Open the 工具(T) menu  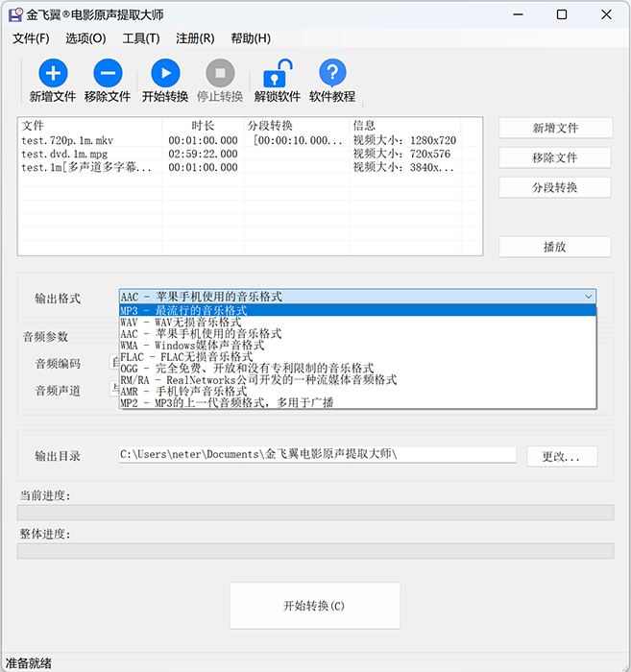140,38
